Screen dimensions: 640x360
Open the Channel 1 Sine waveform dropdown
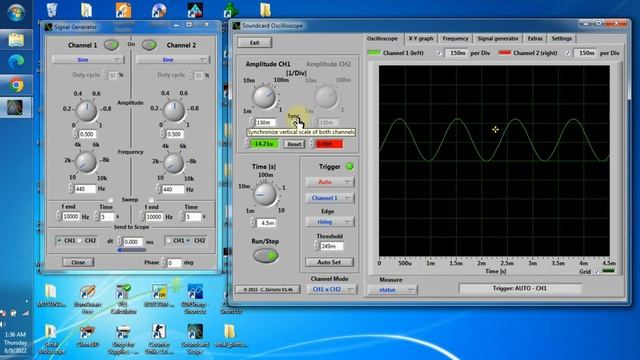coord(88,60)
